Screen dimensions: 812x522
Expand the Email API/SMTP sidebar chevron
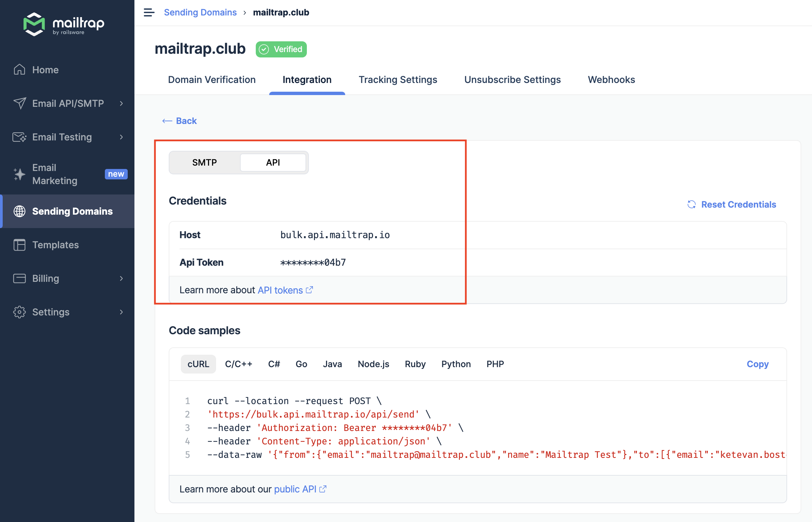coord(121,103)
